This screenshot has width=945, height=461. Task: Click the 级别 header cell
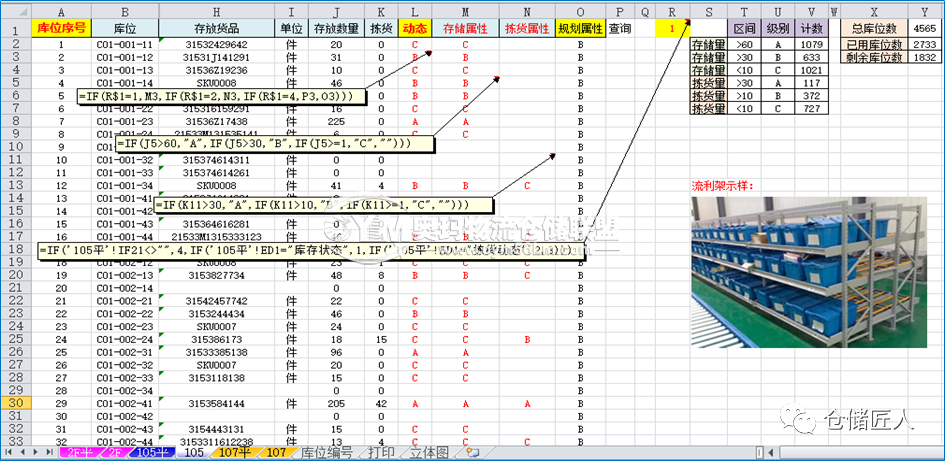pyautogui.click(x=779, y=28)
